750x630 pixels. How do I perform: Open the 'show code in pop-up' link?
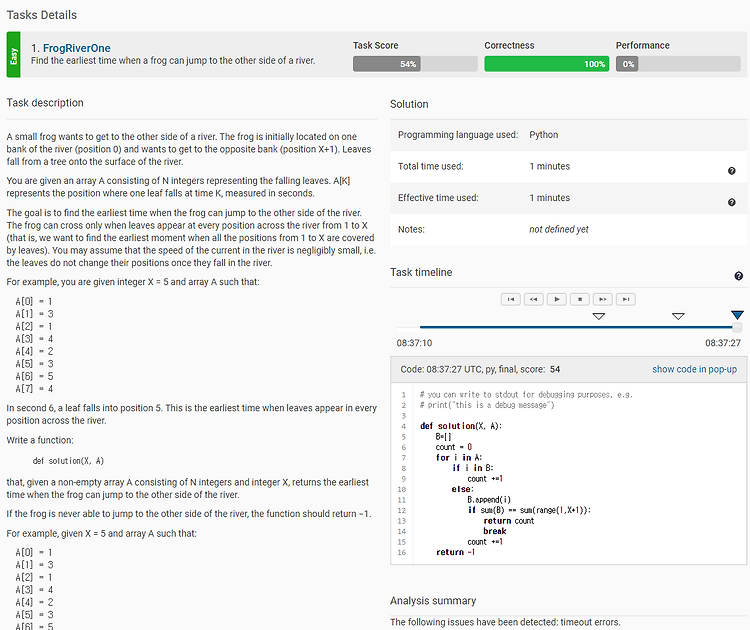click(694, 370)
